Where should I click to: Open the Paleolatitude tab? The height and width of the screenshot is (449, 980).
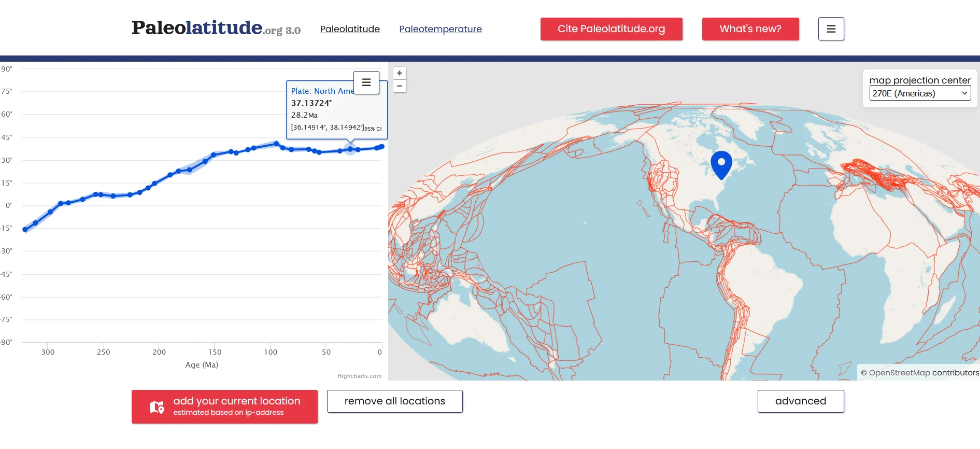(x=350, y=29)
